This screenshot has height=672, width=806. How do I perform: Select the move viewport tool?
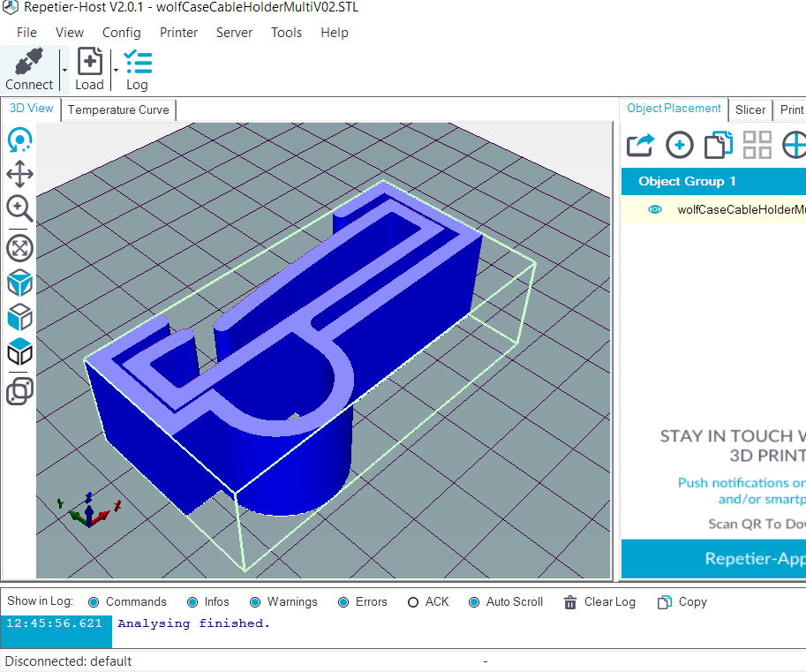pos(19,175)
